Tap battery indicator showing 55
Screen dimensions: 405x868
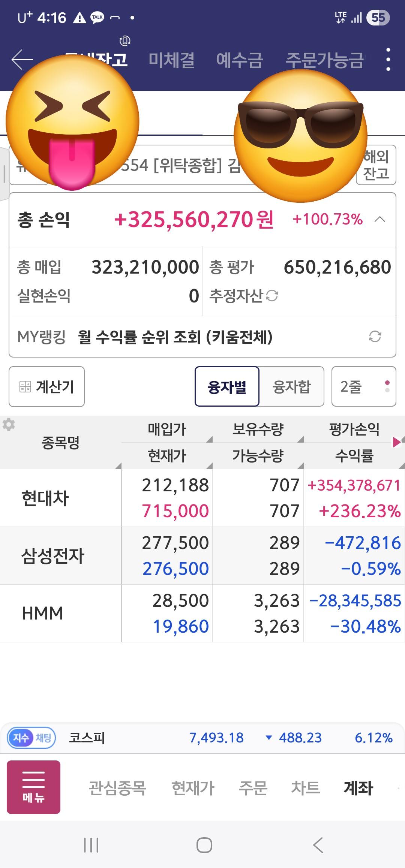378,17
